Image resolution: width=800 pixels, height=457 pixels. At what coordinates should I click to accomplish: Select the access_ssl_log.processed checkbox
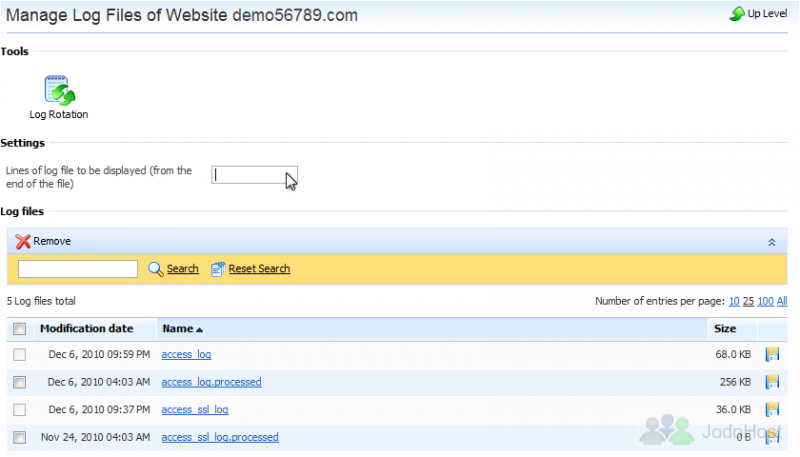[19, 437]
